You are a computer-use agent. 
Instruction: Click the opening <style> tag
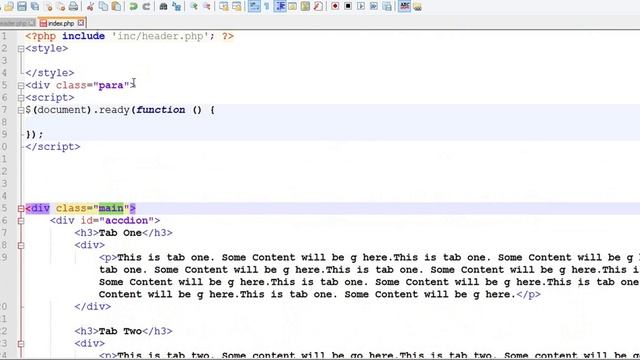pyautogui.click(x=47, y=48)
